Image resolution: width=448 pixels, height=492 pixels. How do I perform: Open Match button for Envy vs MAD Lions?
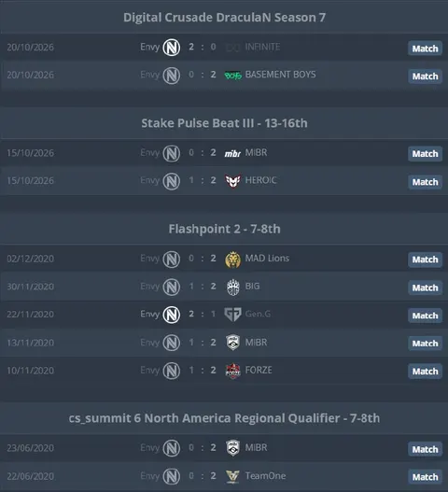425,260
